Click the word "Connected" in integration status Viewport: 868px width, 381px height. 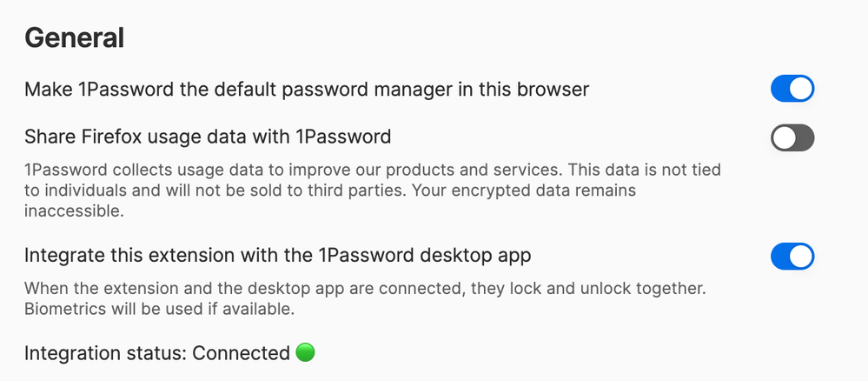tap(241, 353)
